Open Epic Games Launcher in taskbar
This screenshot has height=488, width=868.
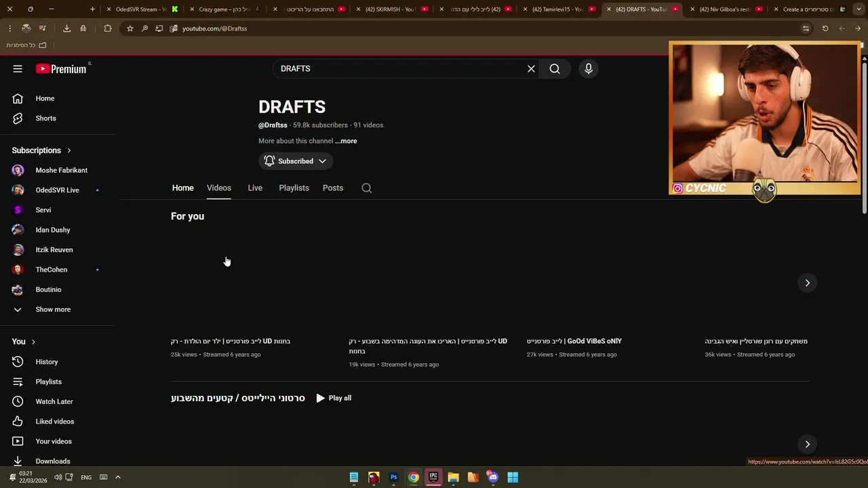(433, 477)
